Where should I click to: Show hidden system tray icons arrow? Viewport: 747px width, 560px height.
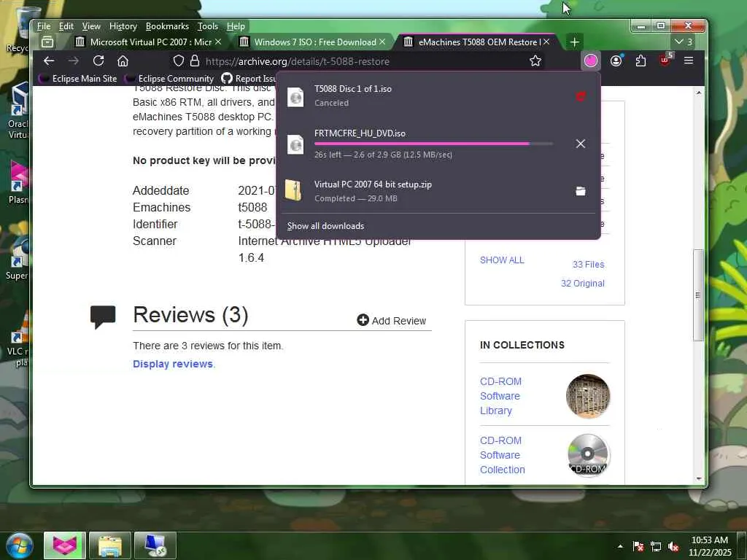coord(620,546)
